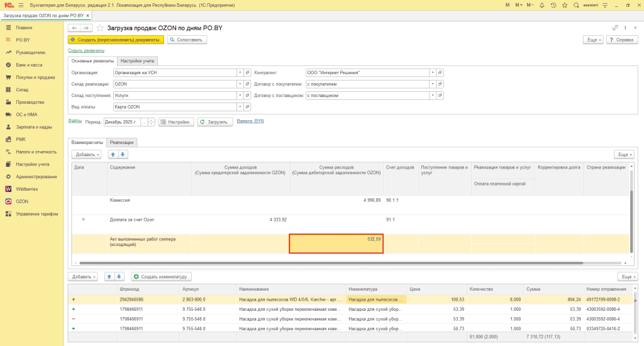Click the Загрузить button
This screenshot has height=346, width=644.
[215, 122]
